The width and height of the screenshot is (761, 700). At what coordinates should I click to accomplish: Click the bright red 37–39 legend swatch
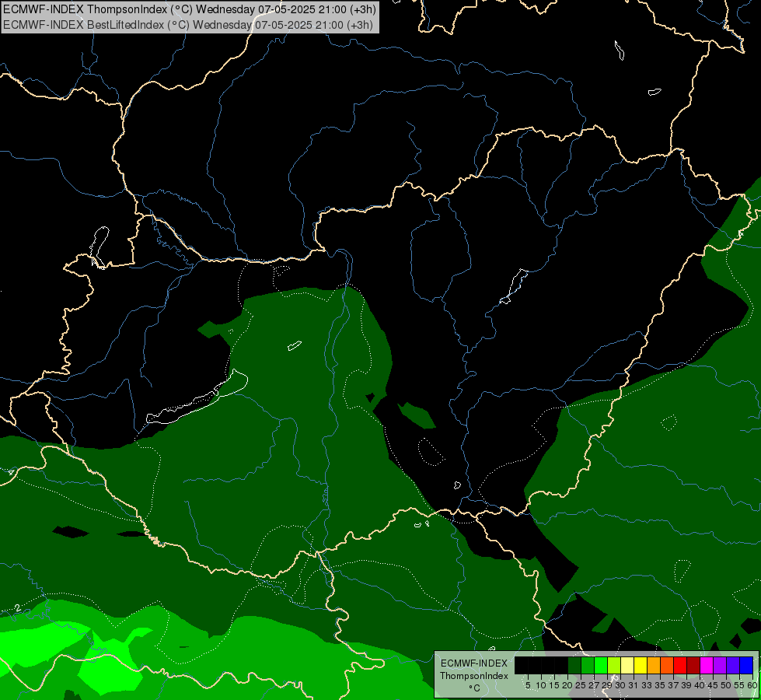(680, 665)
